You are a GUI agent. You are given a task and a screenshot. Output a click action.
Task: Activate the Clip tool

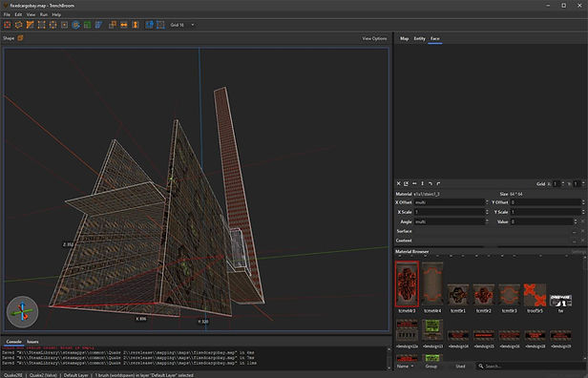click(30, 25)
